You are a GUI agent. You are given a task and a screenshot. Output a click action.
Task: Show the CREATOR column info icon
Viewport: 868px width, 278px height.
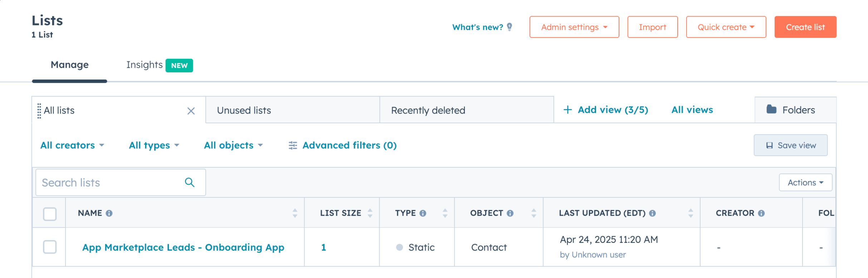[761, 213]
